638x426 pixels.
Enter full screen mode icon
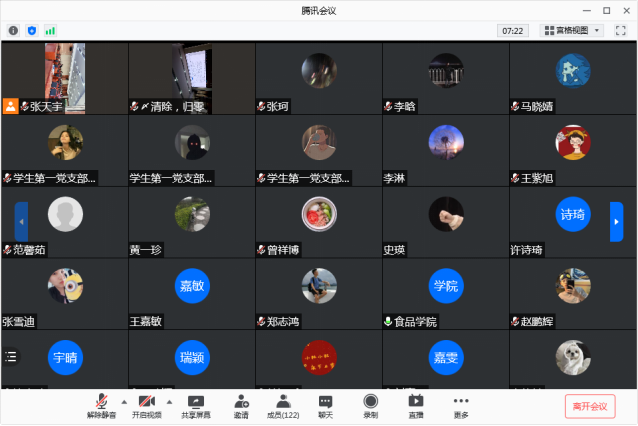point(621,31)
